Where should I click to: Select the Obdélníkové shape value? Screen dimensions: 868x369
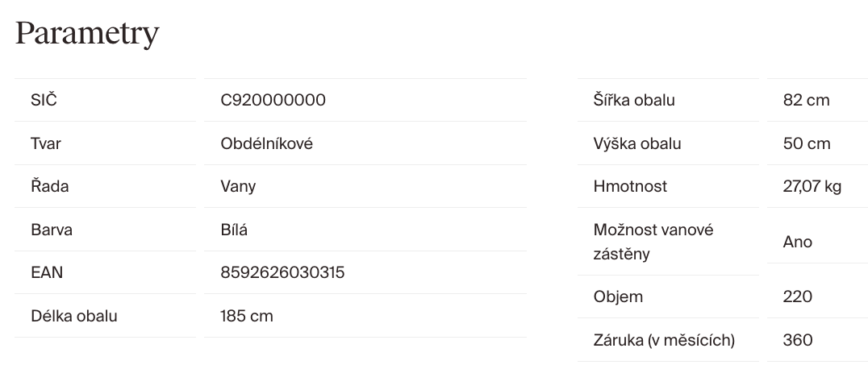[266, 143]
